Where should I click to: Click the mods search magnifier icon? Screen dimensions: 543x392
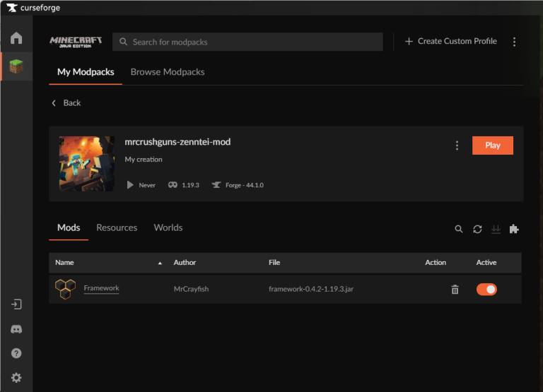point(459,229)
